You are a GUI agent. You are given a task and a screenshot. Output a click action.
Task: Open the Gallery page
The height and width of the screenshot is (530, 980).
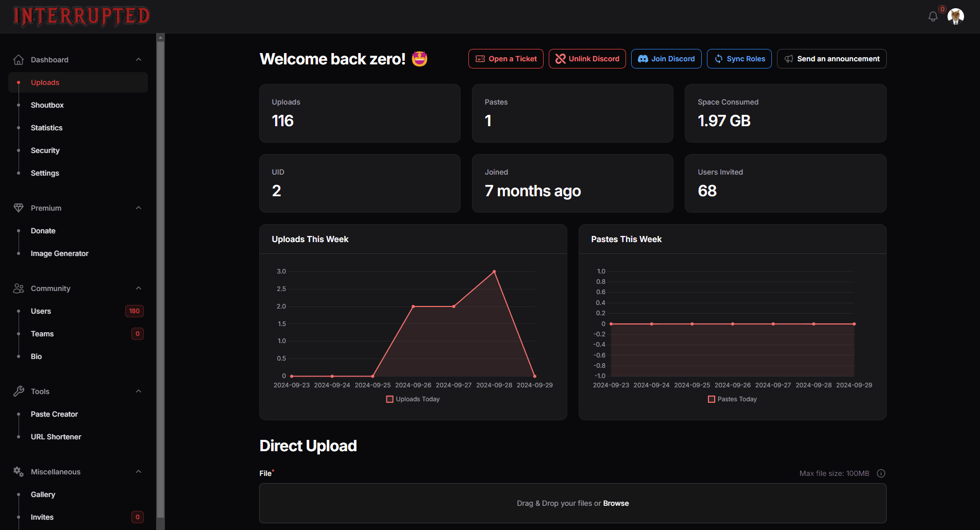click(78, 494)
